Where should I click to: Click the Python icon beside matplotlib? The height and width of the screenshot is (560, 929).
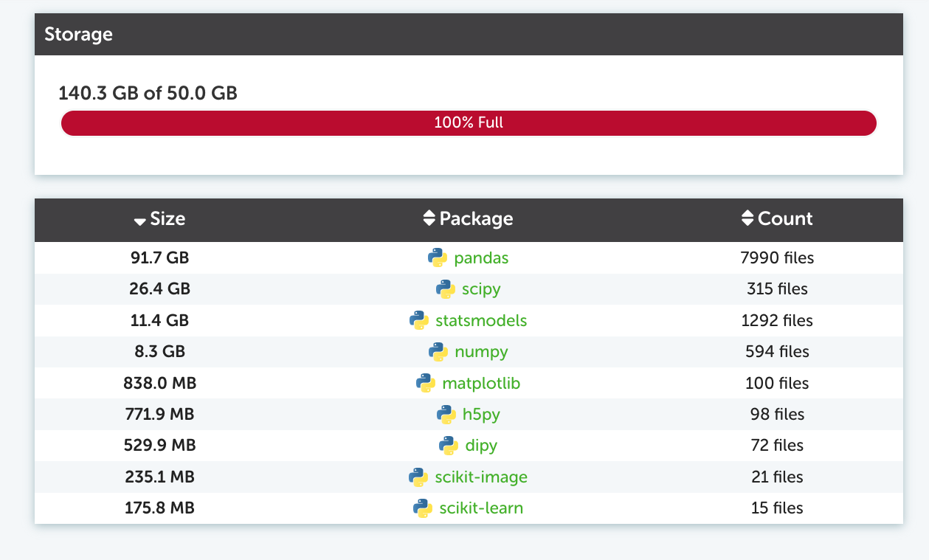coord(426,383)
